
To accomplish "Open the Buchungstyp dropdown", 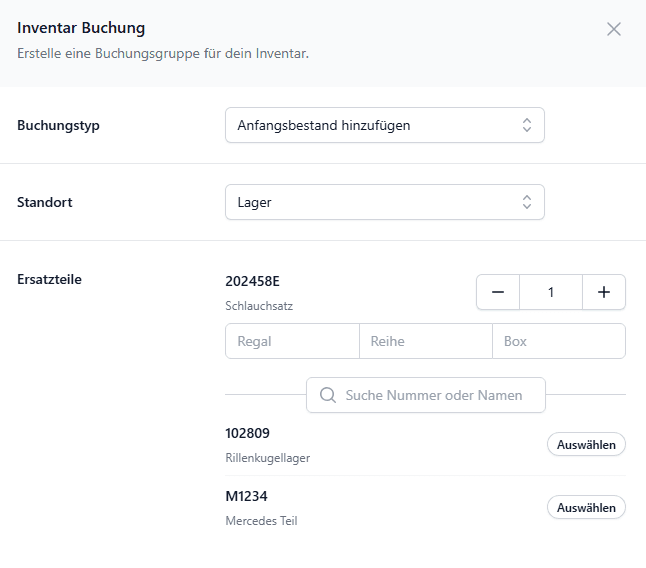I will [x=385, y=125].
